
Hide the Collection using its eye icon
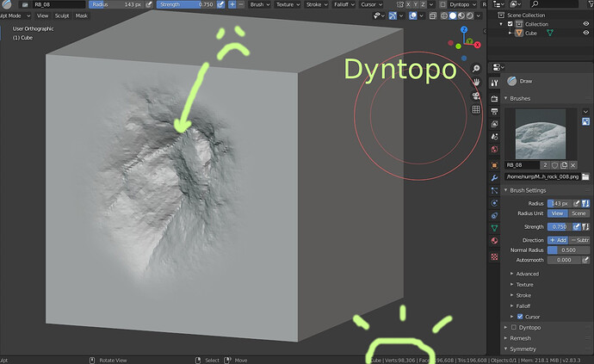click(585, 24)
